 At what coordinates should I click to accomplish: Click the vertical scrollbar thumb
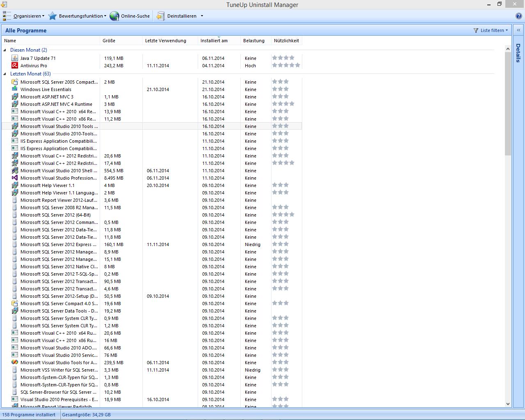coord(508,104)
